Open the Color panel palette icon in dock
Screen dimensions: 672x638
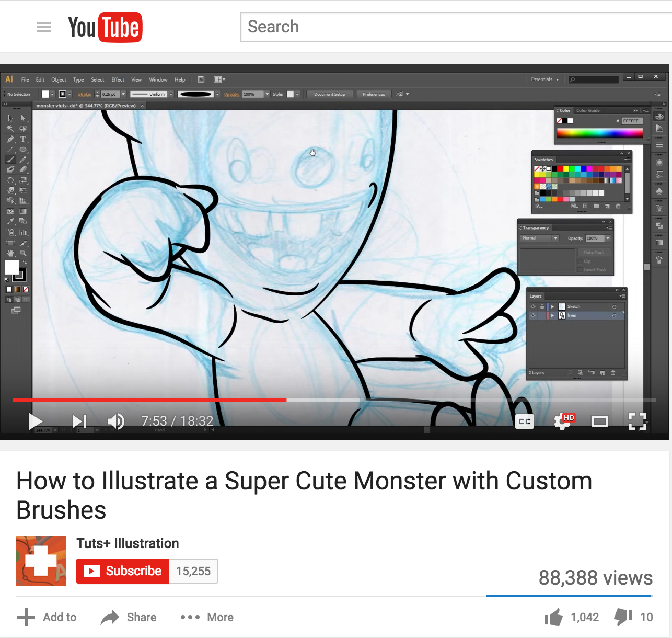659,117
